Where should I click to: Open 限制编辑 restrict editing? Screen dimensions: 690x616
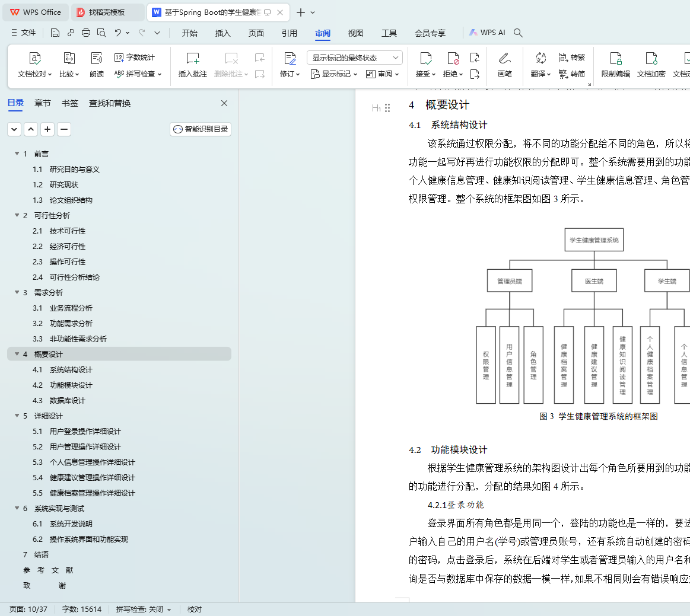616,65
